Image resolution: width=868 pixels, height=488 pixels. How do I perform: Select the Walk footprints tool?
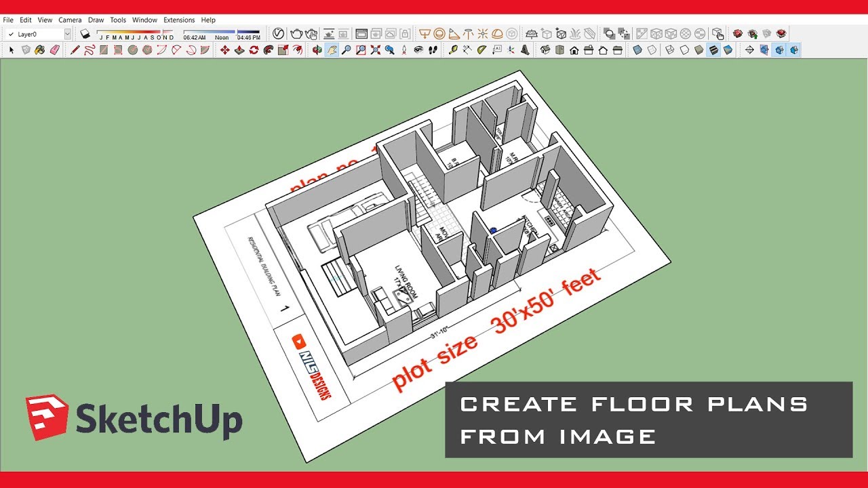click(433, 50)
